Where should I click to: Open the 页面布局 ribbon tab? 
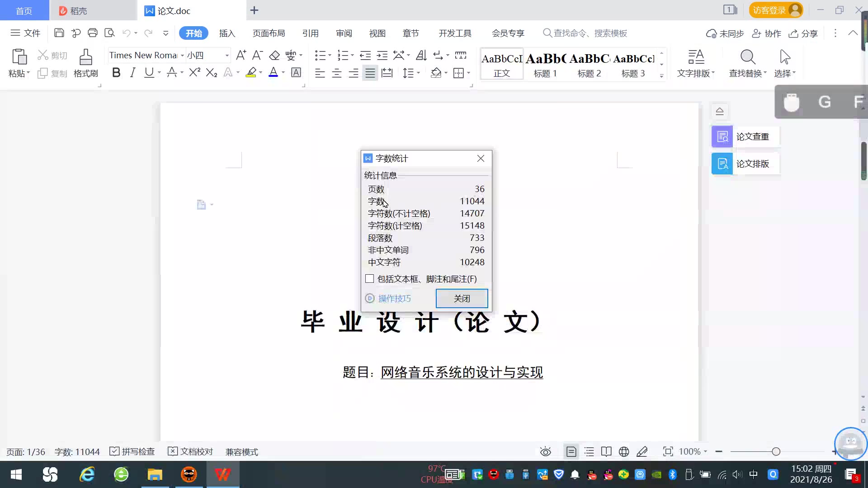coord(269,33)
